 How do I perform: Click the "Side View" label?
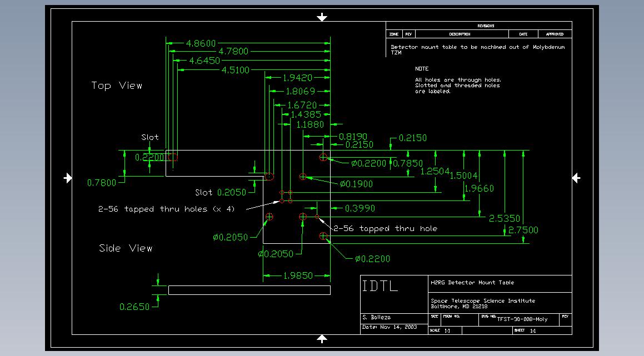(126, 248)
